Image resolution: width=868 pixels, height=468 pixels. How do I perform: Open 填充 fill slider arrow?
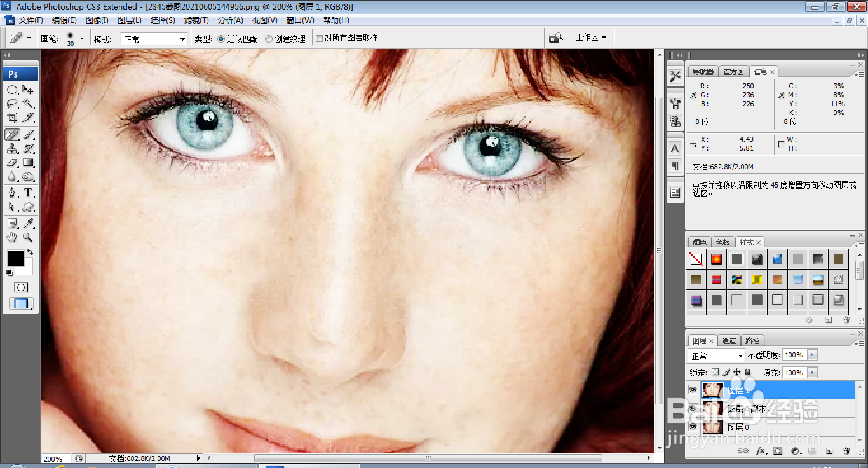coord(813,373)
